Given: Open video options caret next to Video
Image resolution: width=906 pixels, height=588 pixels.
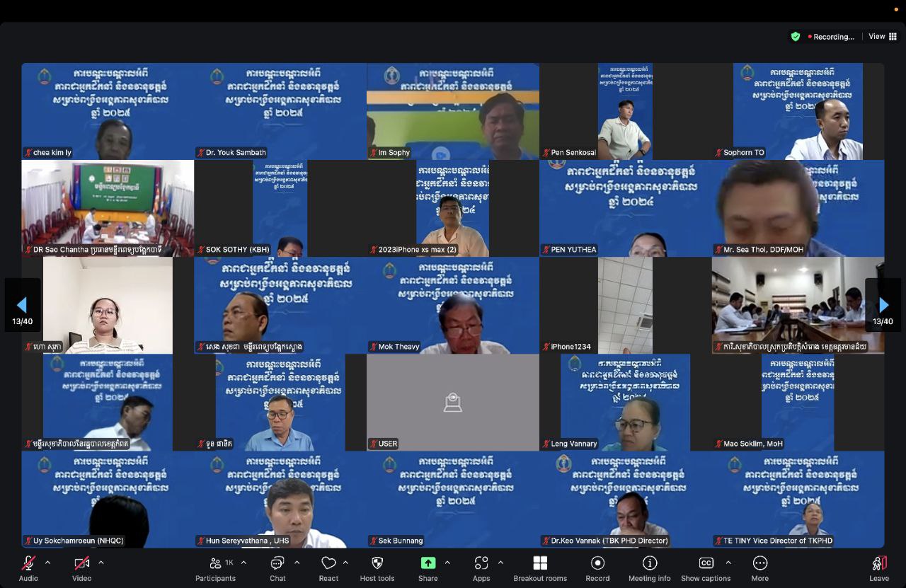Looking at the screenshot, I should coord(101,563).
